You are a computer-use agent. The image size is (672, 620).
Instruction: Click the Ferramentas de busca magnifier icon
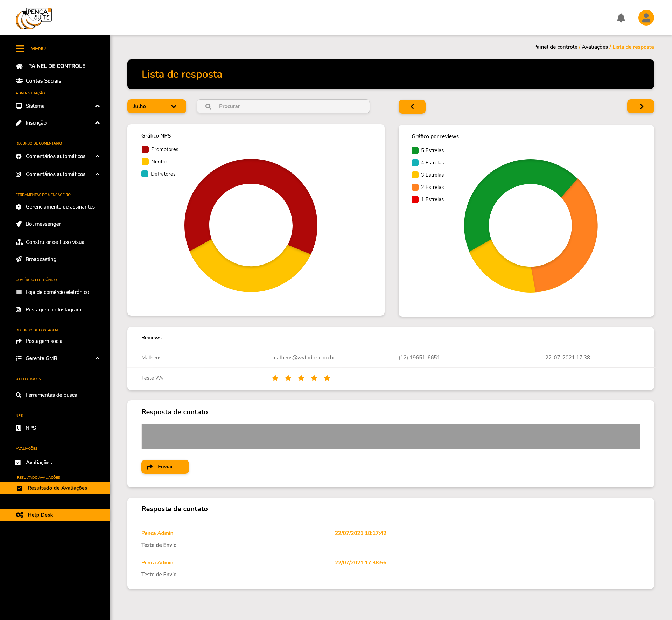19,395
